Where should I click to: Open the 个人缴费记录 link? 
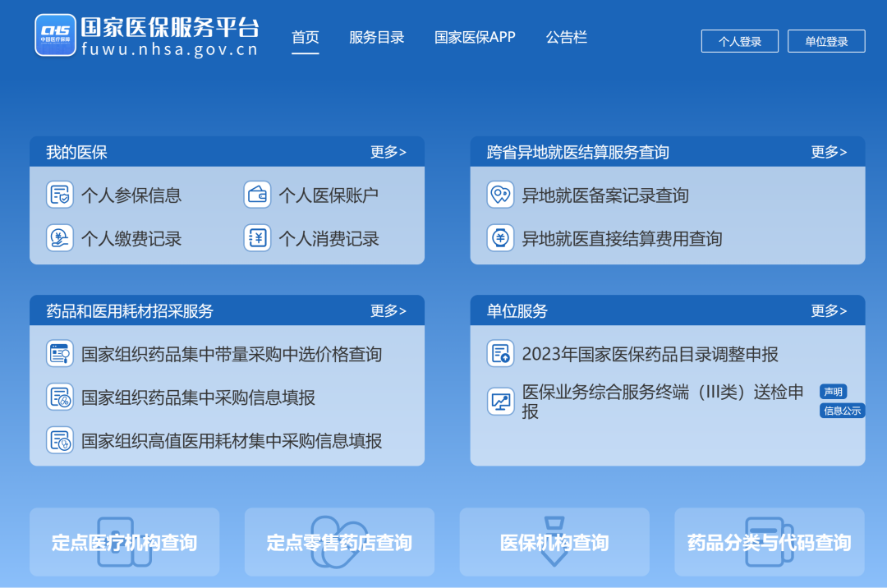coord(131,239)
